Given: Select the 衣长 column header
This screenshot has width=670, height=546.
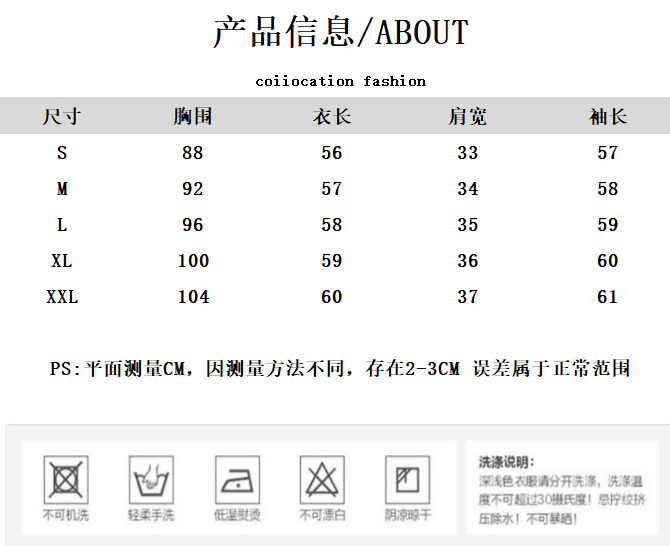Looking at the screenshot, I should tap(332, 116).
